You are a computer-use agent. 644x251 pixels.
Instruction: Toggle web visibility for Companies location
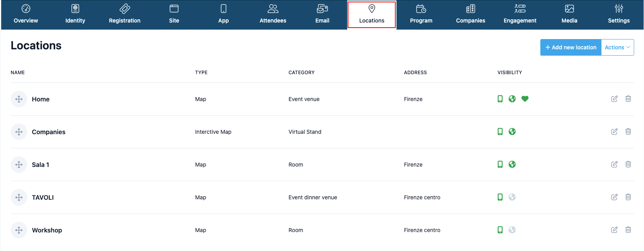tap(512, 131)
